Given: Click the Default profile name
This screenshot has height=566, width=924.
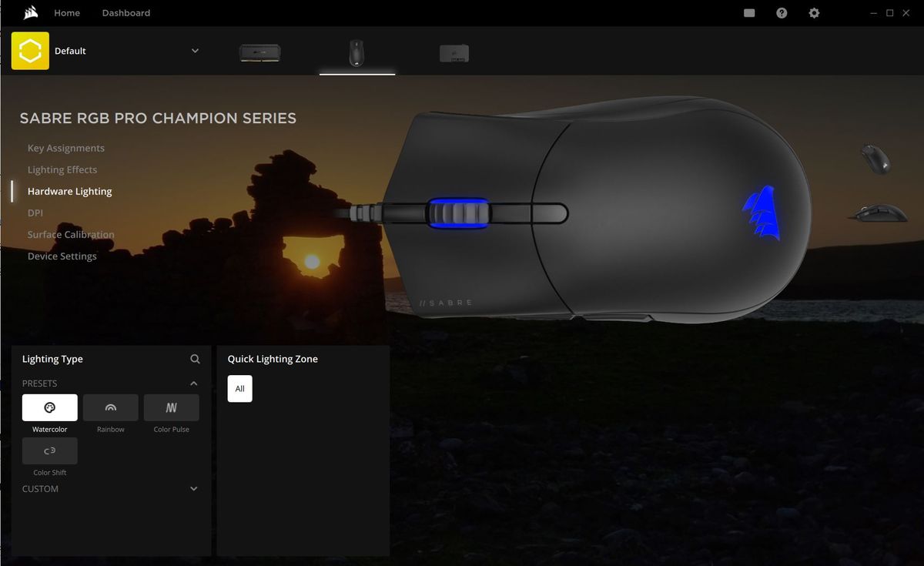Looking at the screenshot, I should click(x=70, y=51).
